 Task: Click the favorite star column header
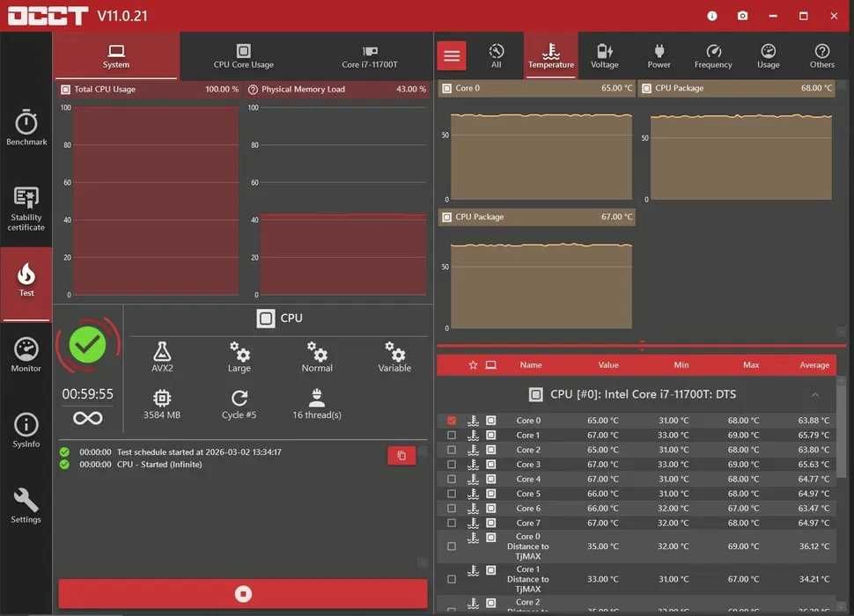(x=473, y=365)
